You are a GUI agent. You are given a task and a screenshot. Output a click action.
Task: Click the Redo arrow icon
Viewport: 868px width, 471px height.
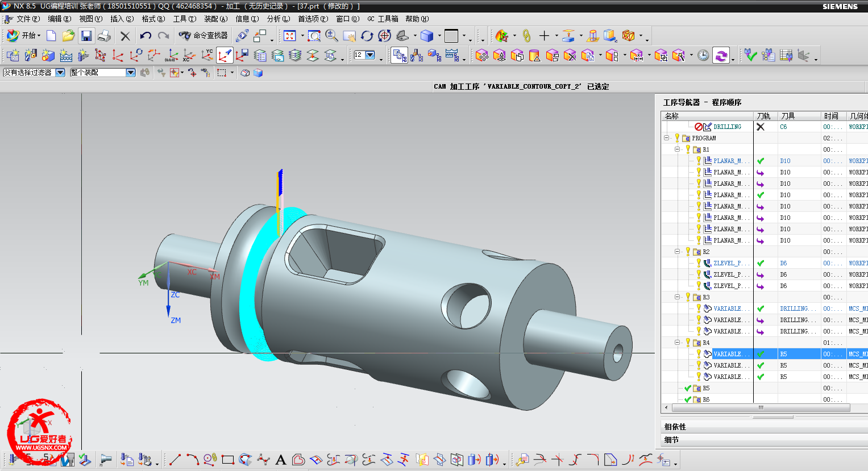tap(164, 36)
